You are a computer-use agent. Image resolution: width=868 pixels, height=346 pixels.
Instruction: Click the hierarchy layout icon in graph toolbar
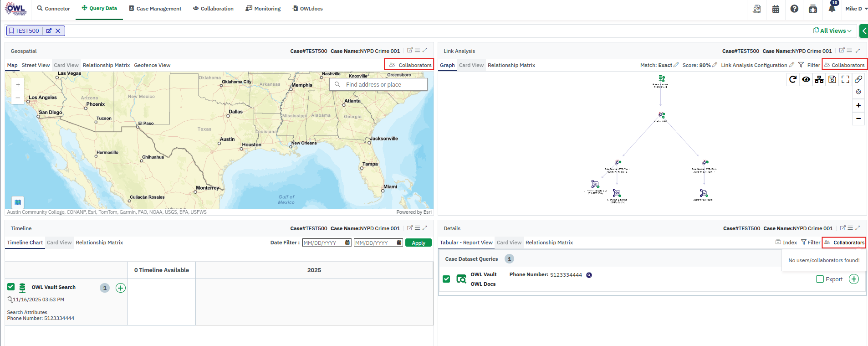tap(819, 79)
